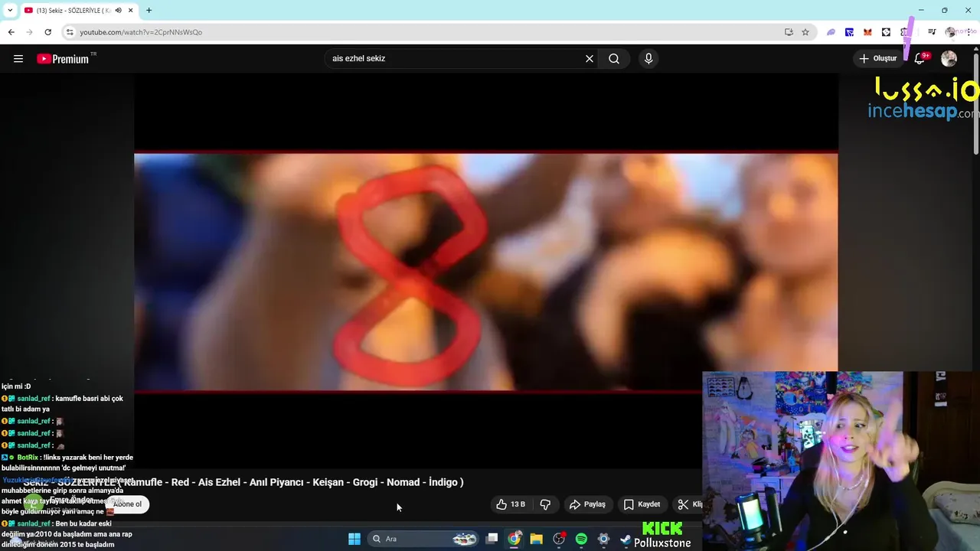Viewport: 980px width, 551px height.
Task: Start voice search with the microphone
Action: pos(648,59)
